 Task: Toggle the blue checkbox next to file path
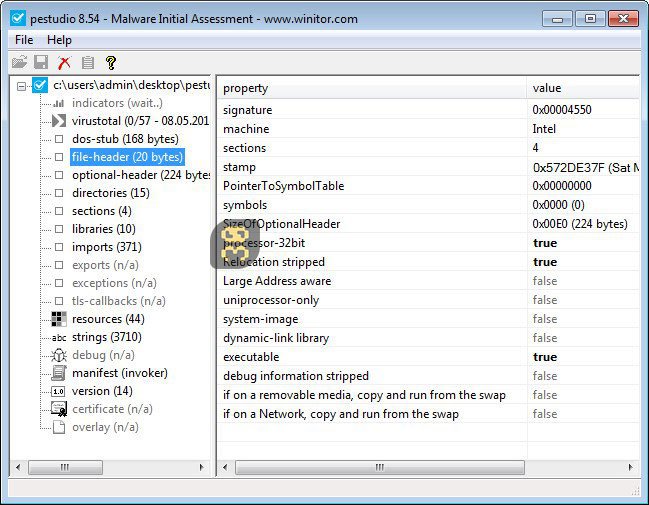[x=40, y=85]
